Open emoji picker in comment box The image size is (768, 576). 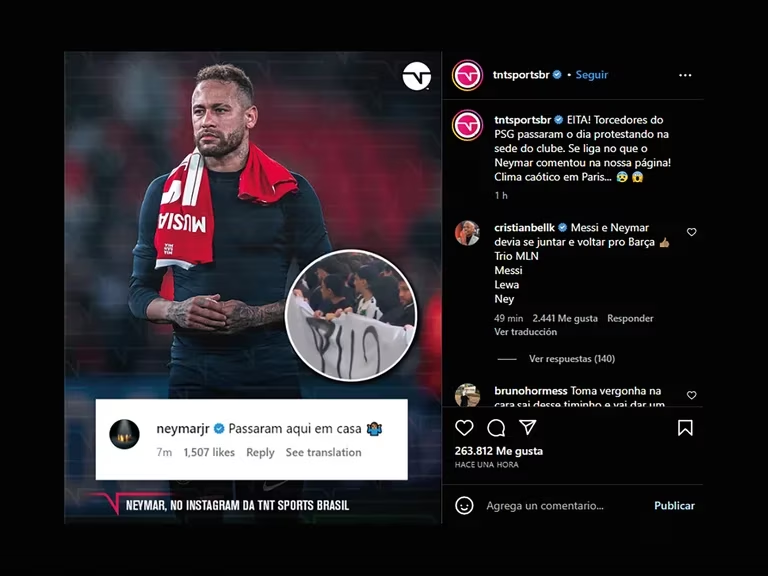click(464, 505)
